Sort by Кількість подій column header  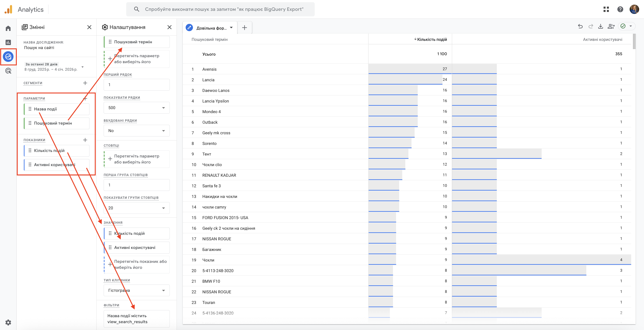(432, 40)
